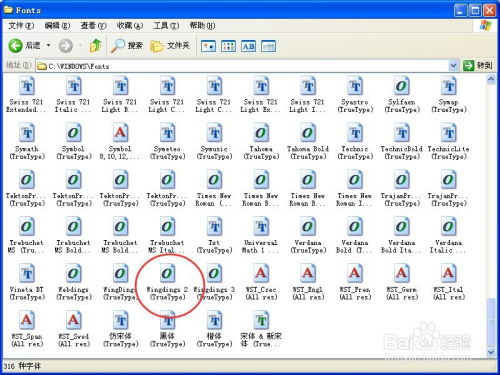Image resolution: width=500 pixels, height=375 pixels.
Task: Switch to large icons view
Action: point(208,46)
